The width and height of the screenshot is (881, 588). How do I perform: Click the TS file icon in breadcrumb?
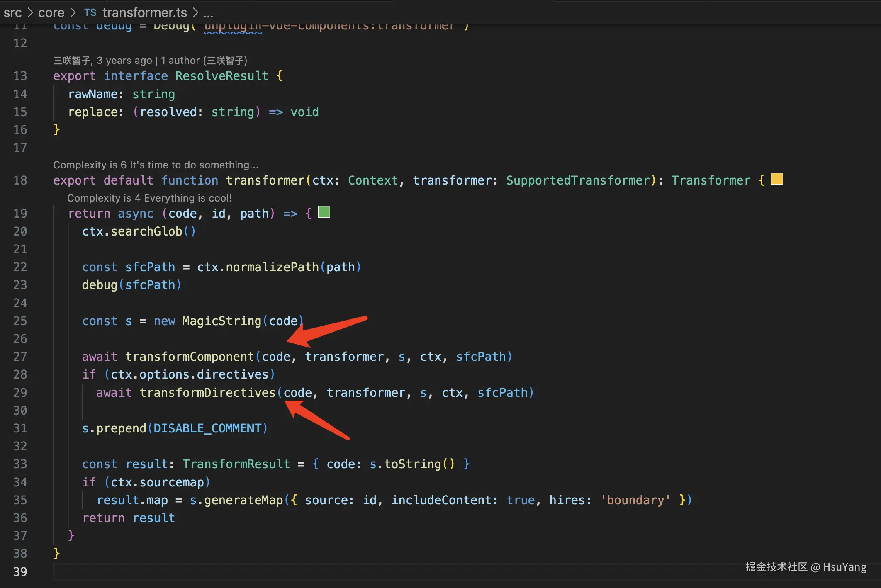(90, 12)
